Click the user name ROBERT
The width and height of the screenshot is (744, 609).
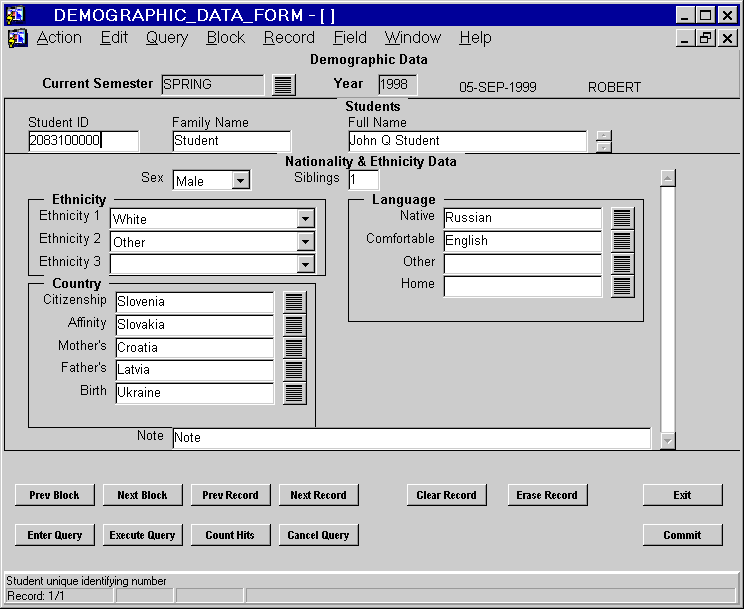[614, 87]
